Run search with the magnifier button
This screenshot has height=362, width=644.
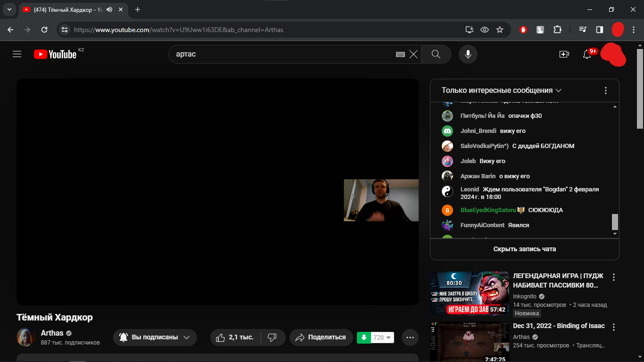(436, 54)
